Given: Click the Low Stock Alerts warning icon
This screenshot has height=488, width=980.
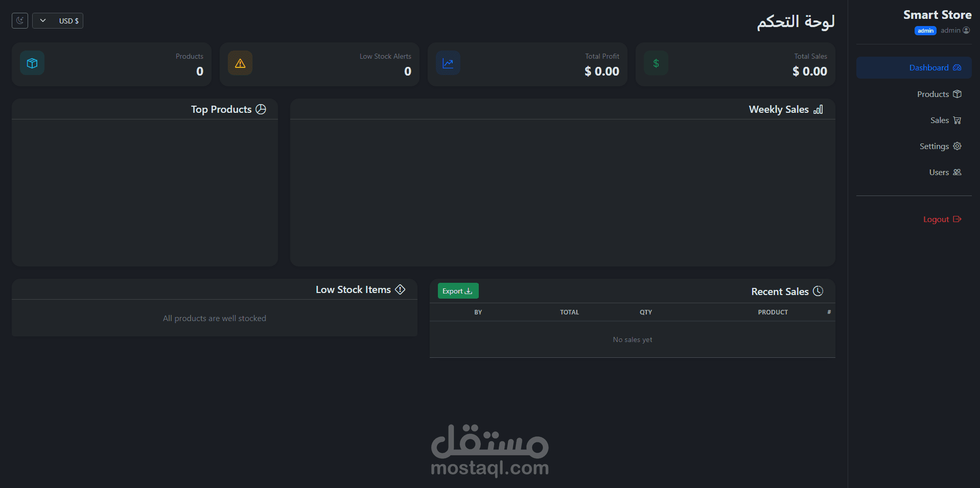Looking at the screenshot, I should click(x=240, y=63).
